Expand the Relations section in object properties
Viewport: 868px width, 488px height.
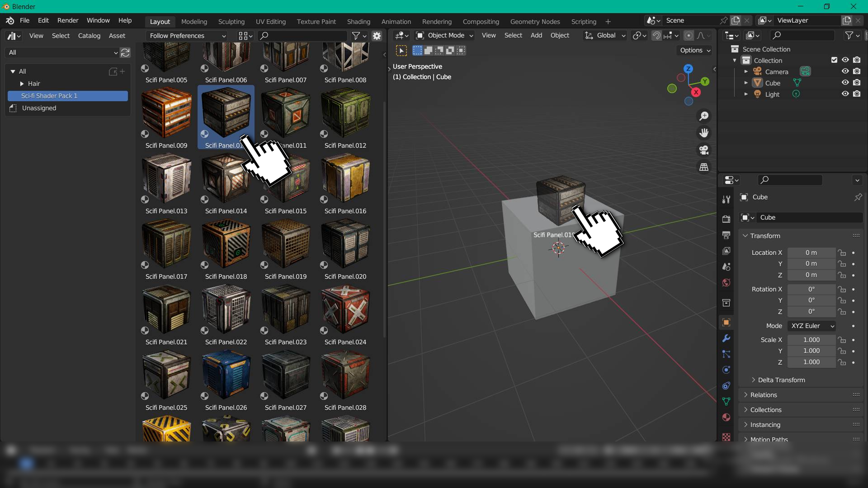tap(764, 394)
